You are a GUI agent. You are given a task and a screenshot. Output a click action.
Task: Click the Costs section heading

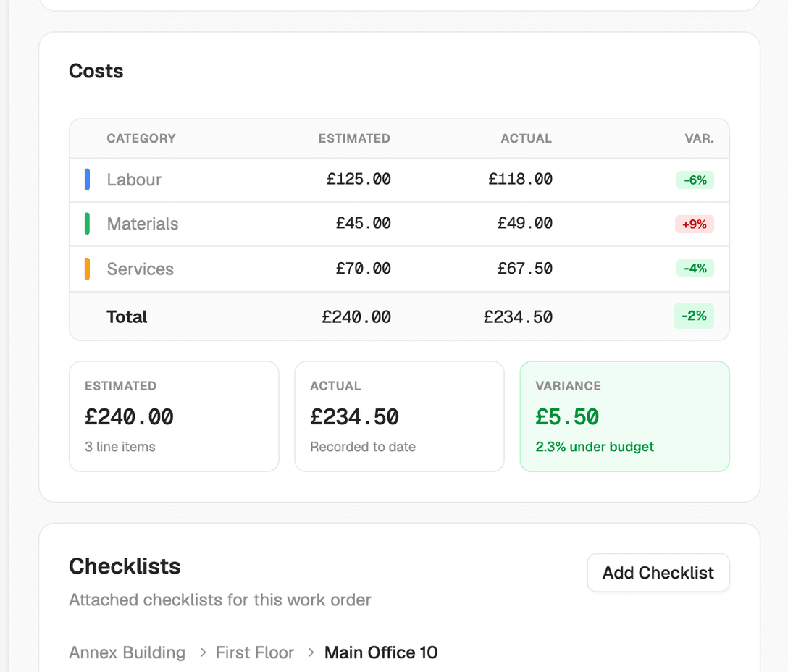coord(96,71)
